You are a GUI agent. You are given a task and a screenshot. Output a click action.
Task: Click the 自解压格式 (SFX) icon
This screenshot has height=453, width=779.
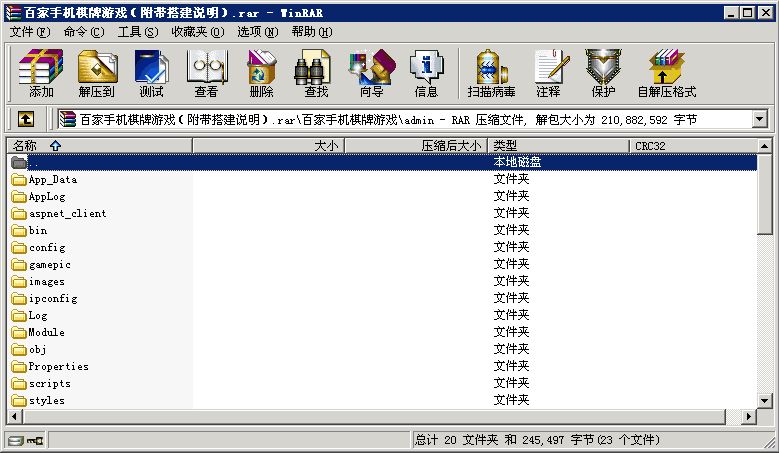point(666,75)
